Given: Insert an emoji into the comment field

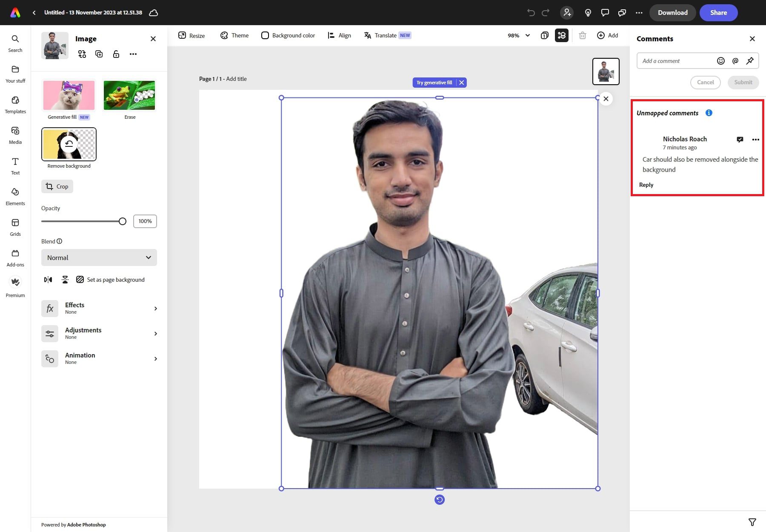Looking at the screenshot, I should point(720,60).
